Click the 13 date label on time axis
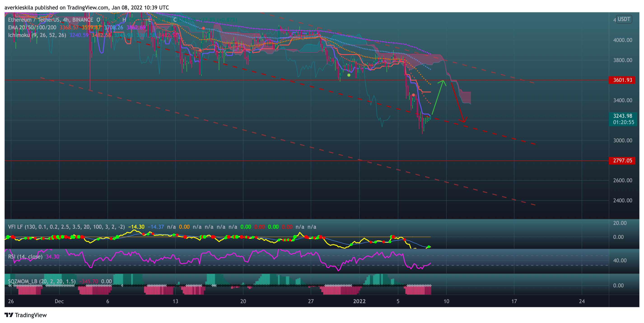The height and width of the screenshot is (323, 644). (x=175, y=301)
